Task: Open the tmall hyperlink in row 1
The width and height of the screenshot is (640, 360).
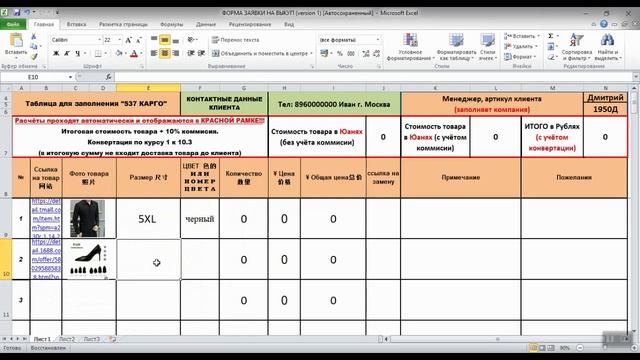Action: pyautogui.click(x=46, y=218)
